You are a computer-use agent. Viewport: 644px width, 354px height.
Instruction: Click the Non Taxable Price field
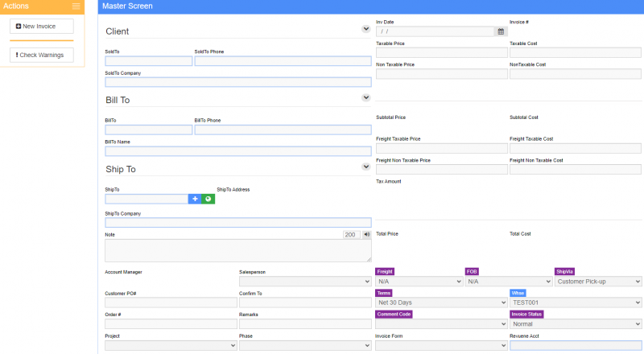click(441, 74)
